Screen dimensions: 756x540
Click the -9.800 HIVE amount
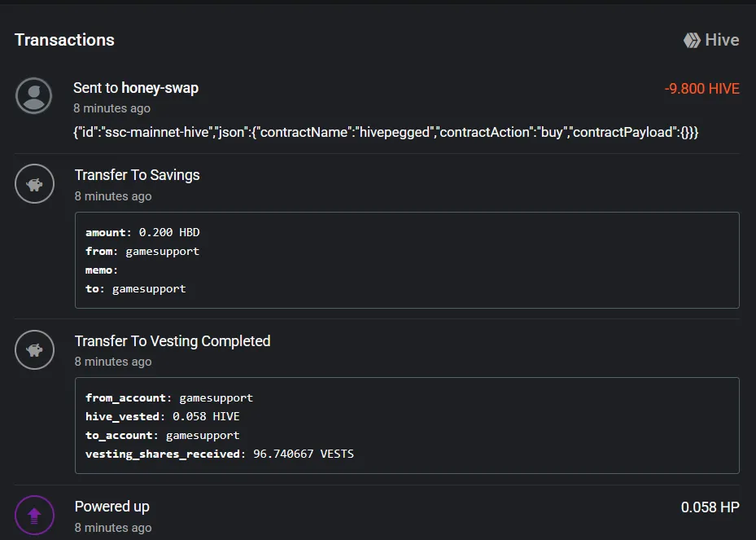701,89
